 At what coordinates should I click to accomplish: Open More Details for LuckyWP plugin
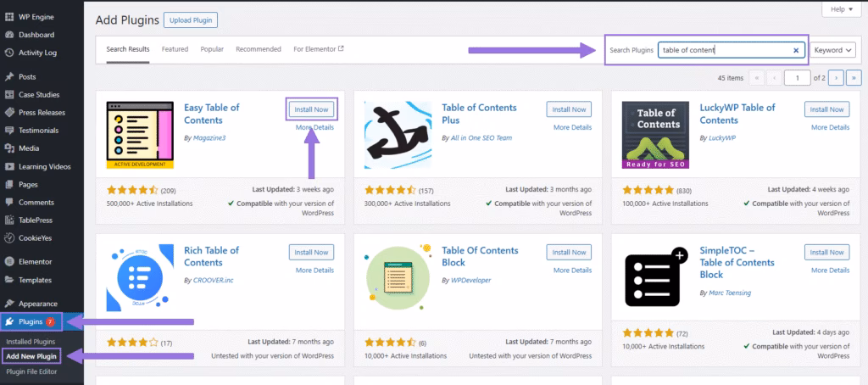[x=830, y=127]
